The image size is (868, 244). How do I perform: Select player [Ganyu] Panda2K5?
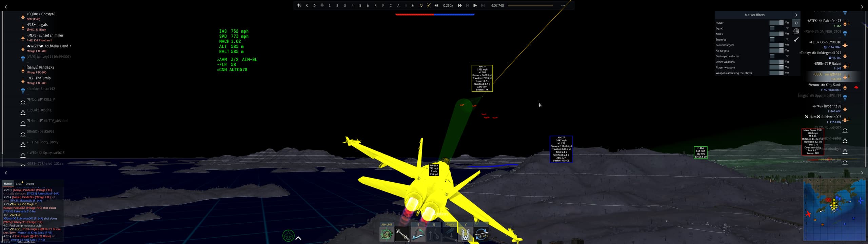click(x=40, y=67)
